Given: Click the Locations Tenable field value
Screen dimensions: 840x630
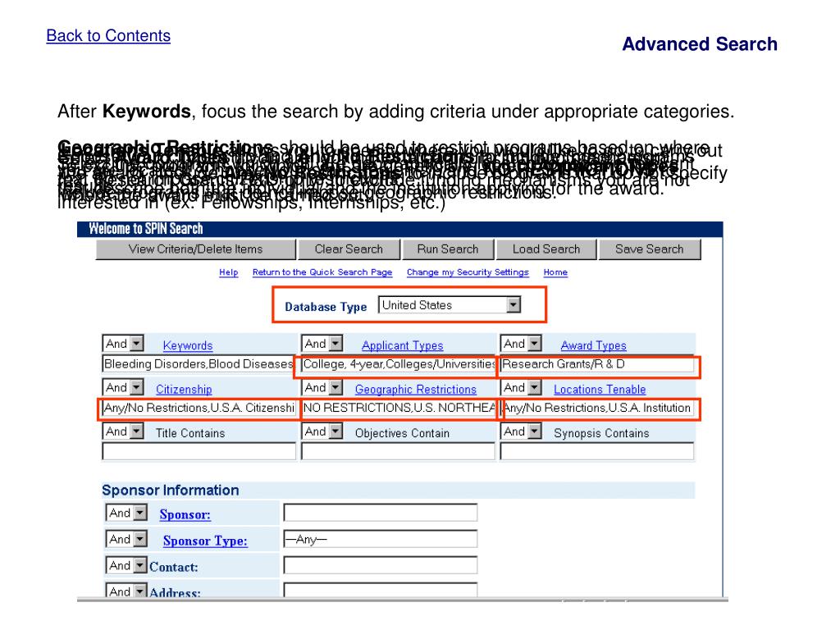Looking at the screenshot, I should [597, 409].
